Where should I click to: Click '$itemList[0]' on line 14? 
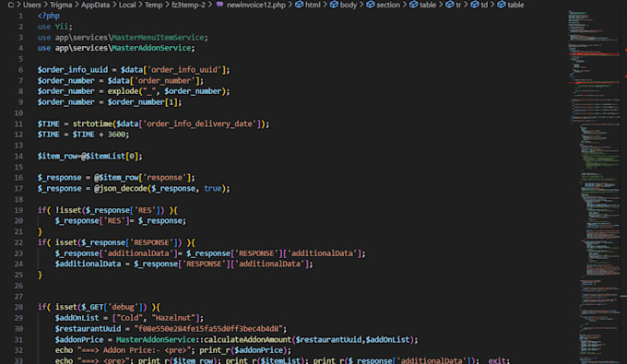(112, 157)
